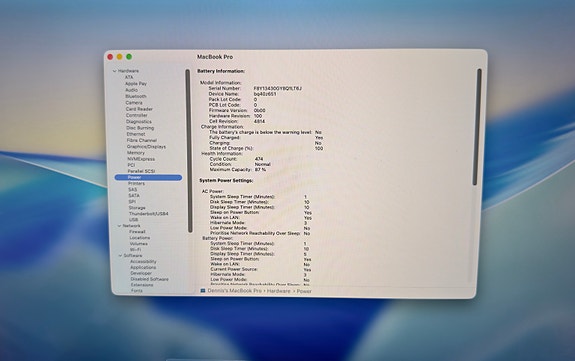Viewport: 575px width, 361px height.
Task: Select Camera in the sidebar
Action: click(x=134, y=103)
